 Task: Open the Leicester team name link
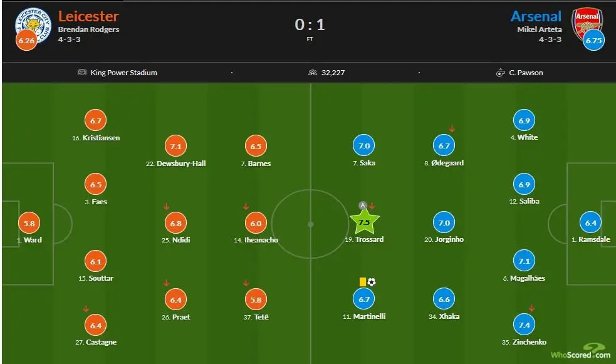tap(88, 16)
